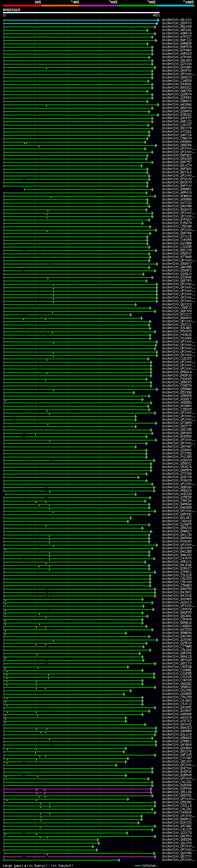
Task: Select the label UniRef100_Q4KTI4
Action: pyautogui.click(x=177, y=135)
